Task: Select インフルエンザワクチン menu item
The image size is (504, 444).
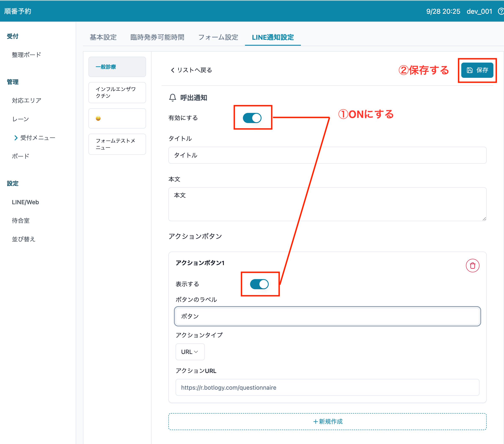Action: coord(117,93)
